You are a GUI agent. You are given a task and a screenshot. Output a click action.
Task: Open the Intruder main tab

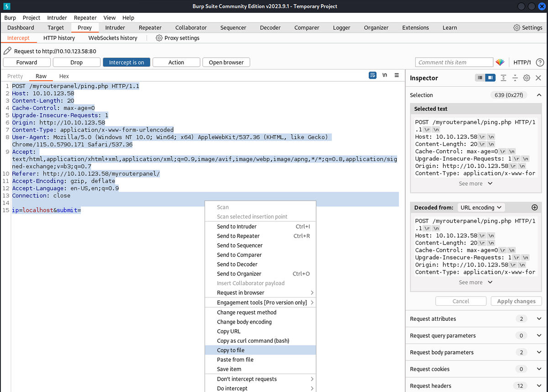coord(115,27)
